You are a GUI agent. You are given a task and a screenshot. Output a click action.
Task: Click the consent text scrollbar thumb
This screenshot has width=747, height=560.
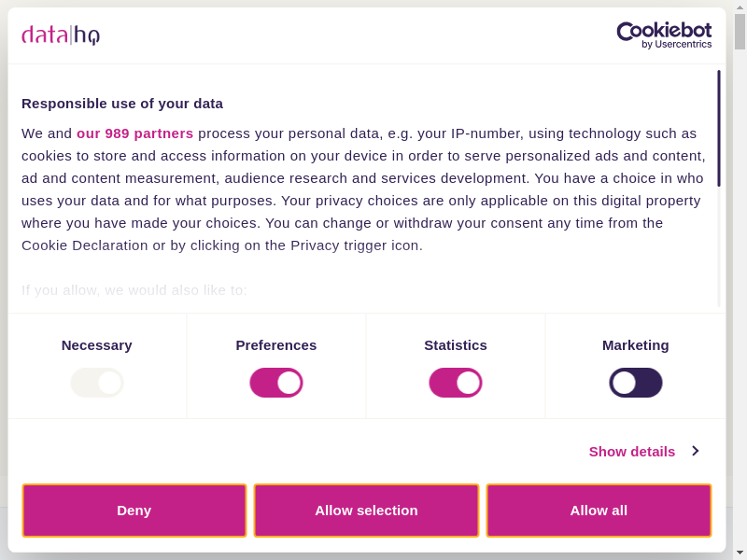[719, 129]
